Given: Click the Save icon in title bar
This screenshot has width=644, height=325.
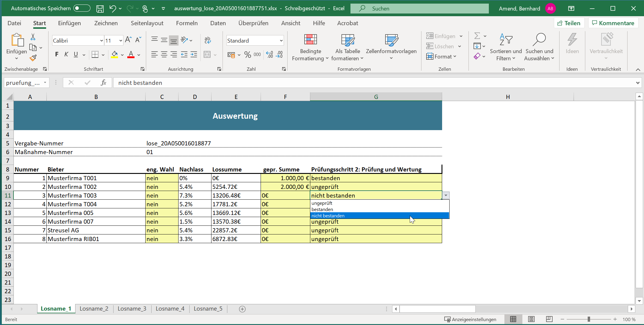Looking at the screenshot, I should (100, 9).
